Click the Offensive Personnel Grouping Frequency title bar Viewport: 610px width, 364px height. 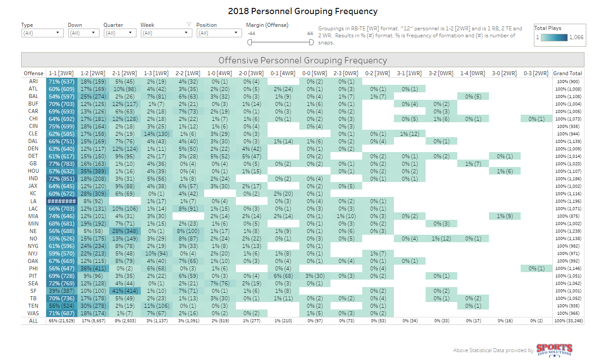[x=302, y=60]
